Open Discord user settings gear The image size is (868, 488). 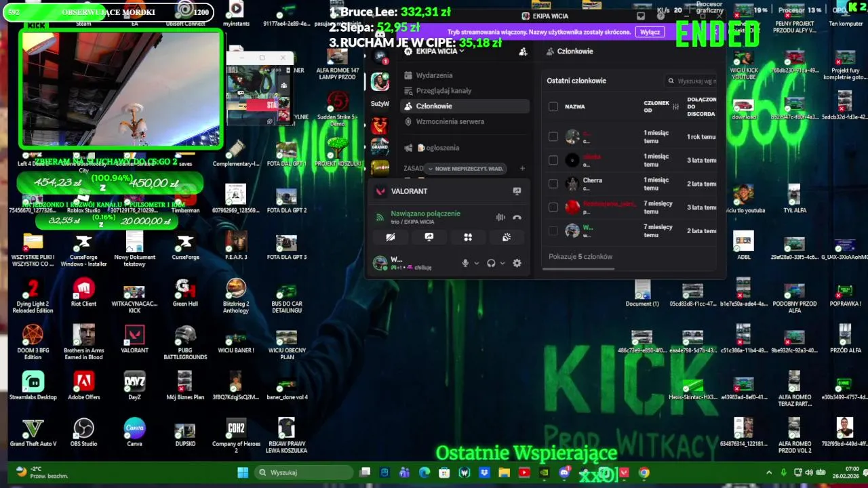point(517,263)
